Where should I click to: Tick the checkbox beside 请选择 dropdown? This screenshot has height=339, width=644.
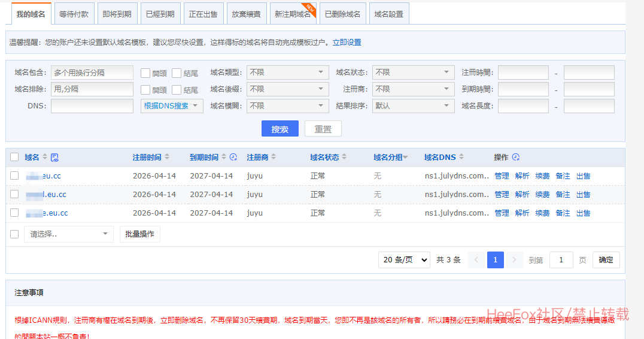(x=14, y=234)
